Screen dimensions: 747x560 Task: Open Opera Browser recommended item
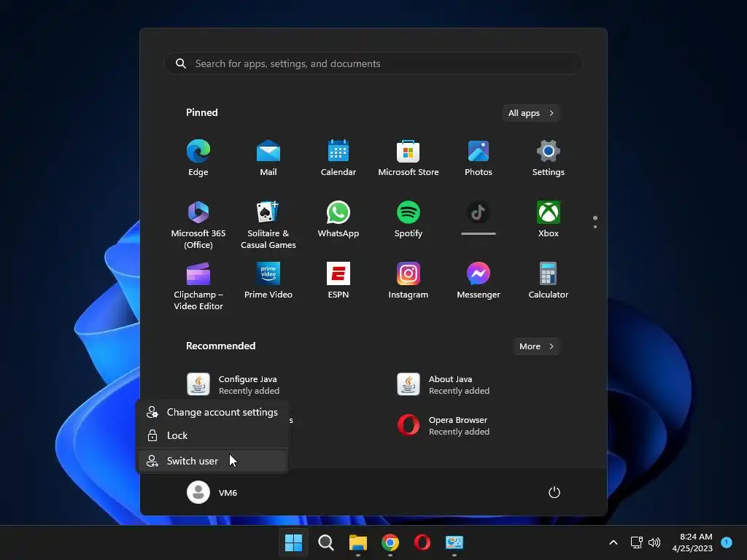(x=444, y=426)
